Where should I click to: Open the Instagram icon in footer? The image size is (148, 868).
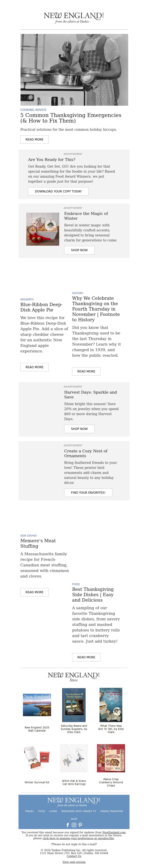pos(74,825)
